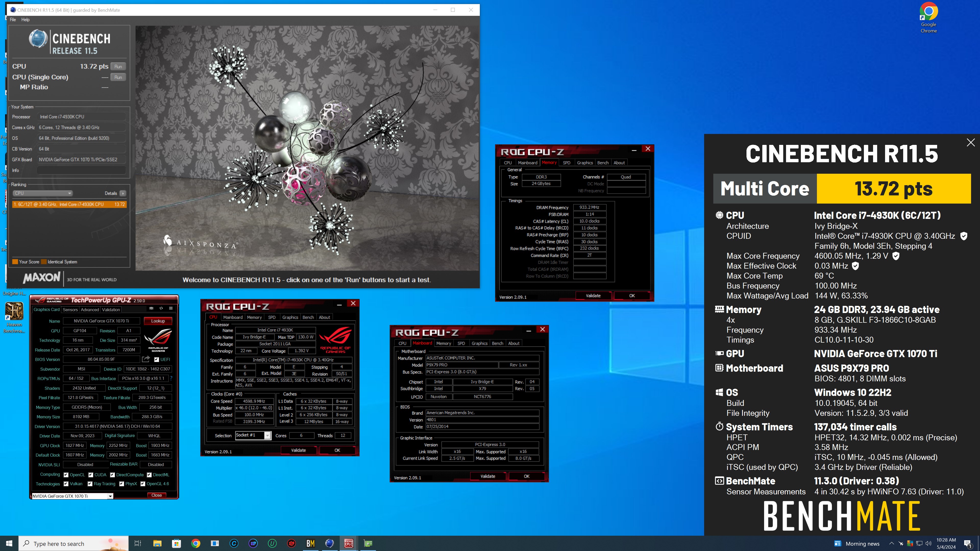The height and width of the screenshot is (551, 980).
Task: Take a GPU-Z screenshot with camera icon
Action: pos(151,308)
